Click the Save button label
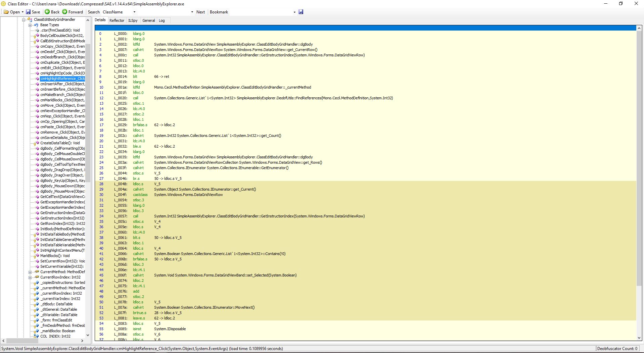644x353 pixels. 36,12
